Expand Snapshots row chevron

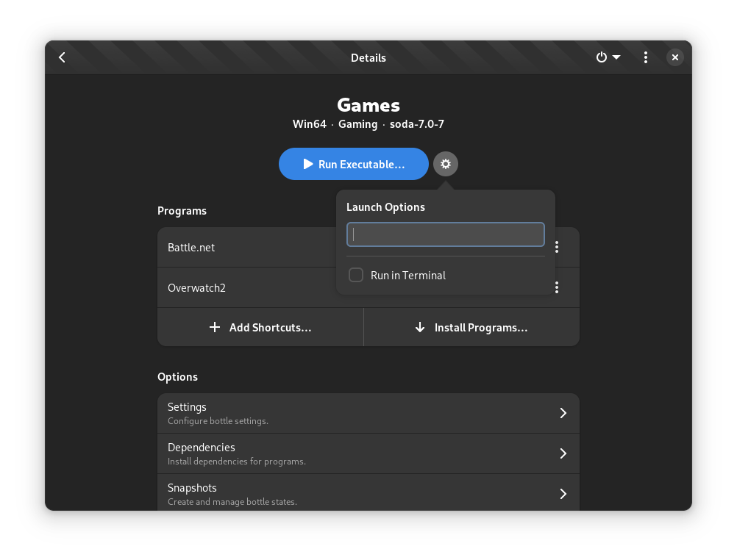[563, 494]
